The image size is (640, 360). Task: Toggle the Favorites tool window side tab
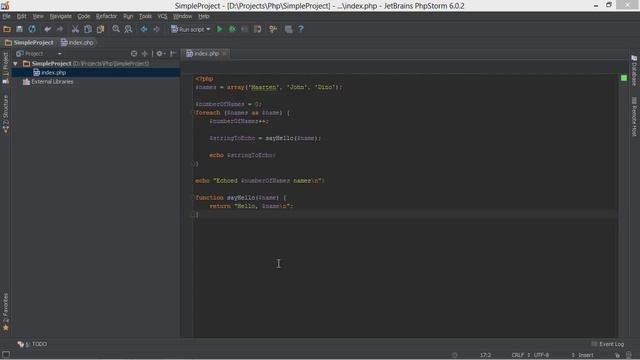[6, 312]
